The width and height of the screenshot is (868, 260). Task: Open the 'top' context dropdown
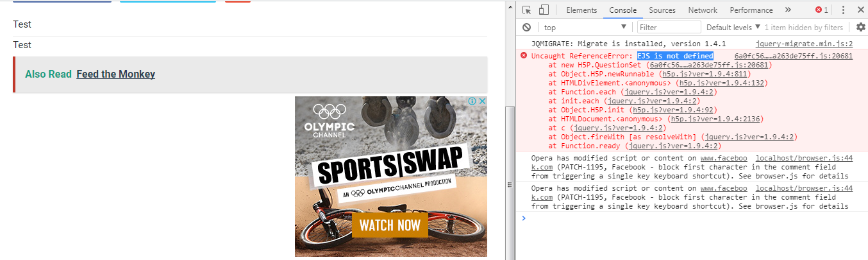584,28
